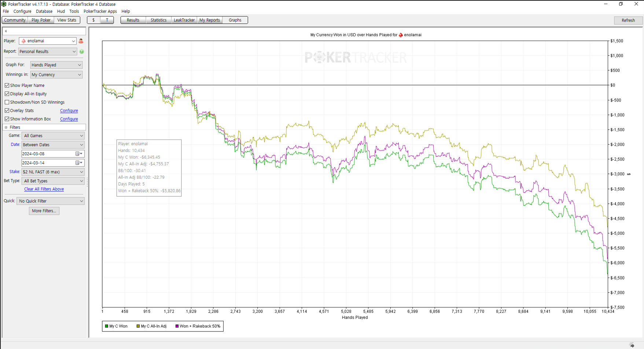644x349 pixels.
Task: Click the 'BB/100: -30.41' info line
Action: coord(132,171)
